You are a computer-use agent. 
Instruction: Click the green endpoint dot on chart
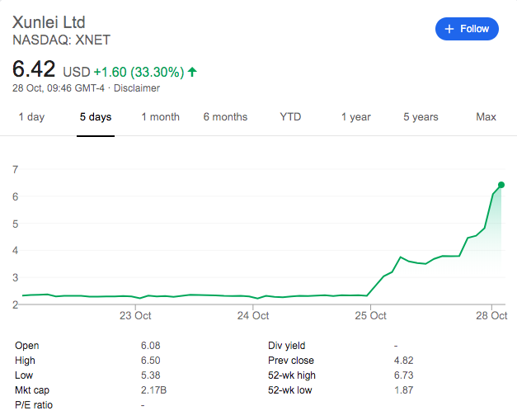pyautogui.click(x=501, y=185)
